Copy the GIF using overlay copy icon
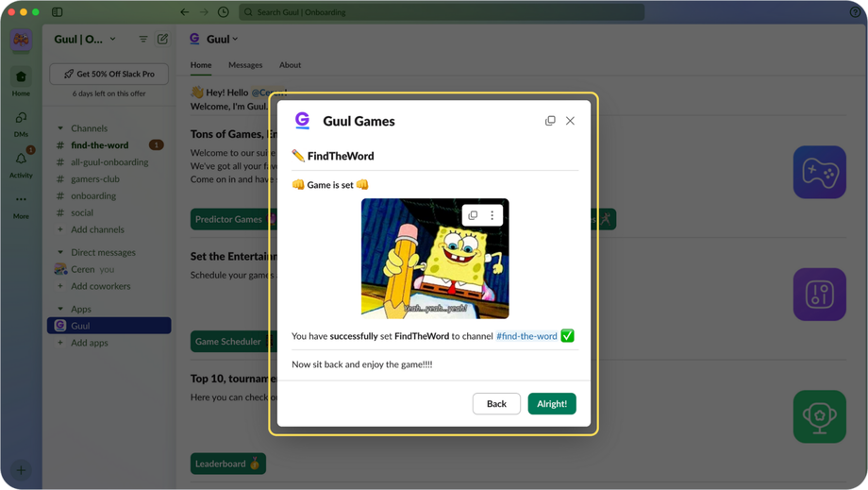 (x=473, y=215)
